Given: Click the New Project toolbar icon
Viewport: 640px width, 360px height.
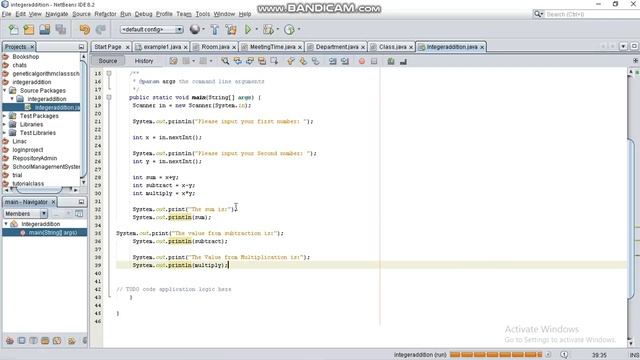Looking at the screenshot, I should pyautogui.click(x=29, y=29).
